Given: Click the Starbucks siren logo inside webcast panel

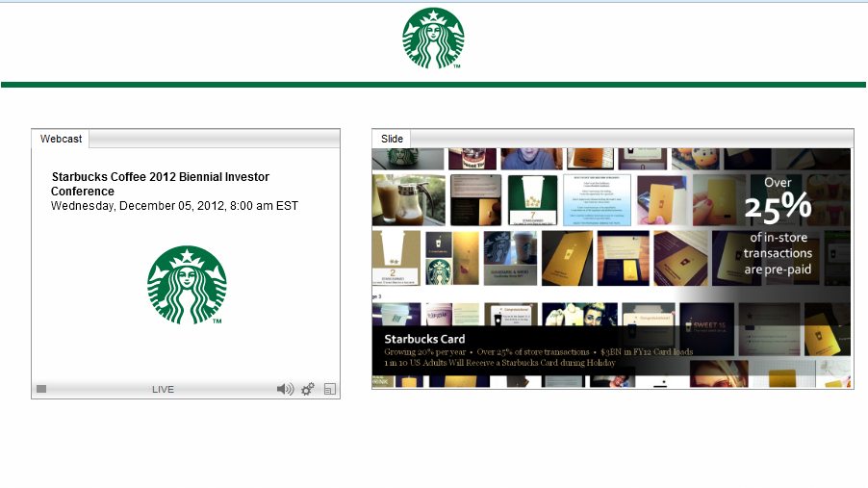Looking at the screenshot, I should click(x=187, y=285).
